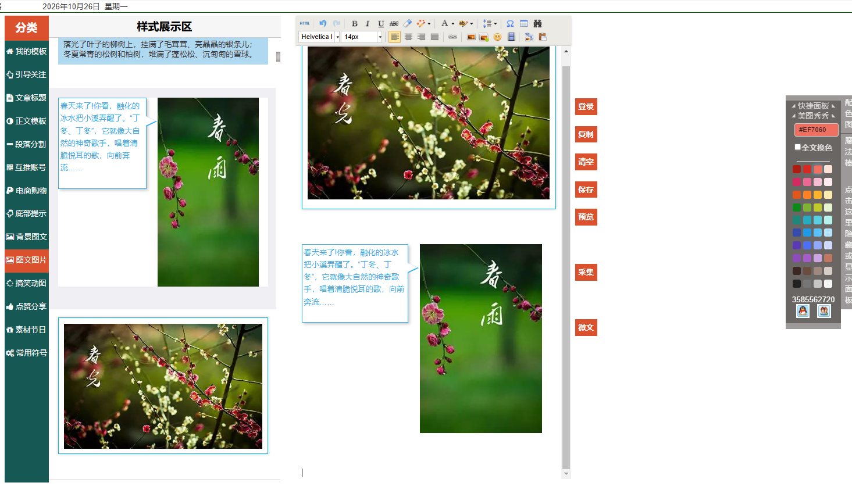Screen dimensions: 852x504
Task: Apply bold formatting
Action: click(355, 24)
